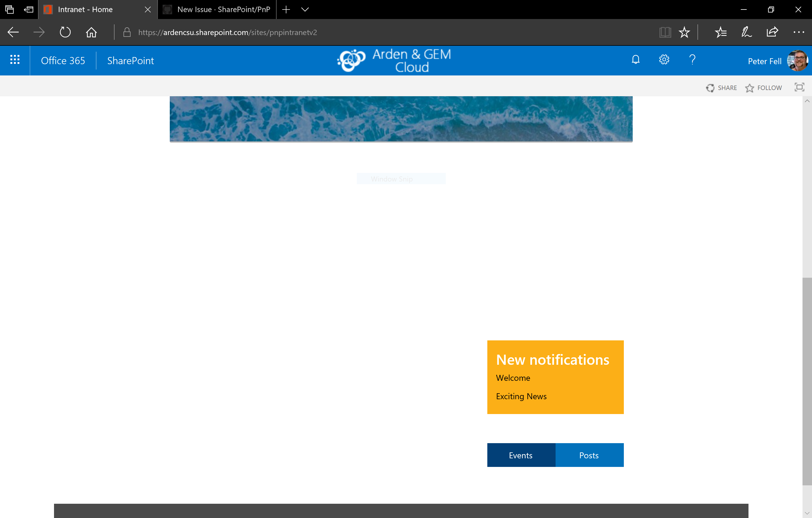Open the browser Hub favorites icon
The width and height of the screenshot is (812, 518).
coord(721,32)
